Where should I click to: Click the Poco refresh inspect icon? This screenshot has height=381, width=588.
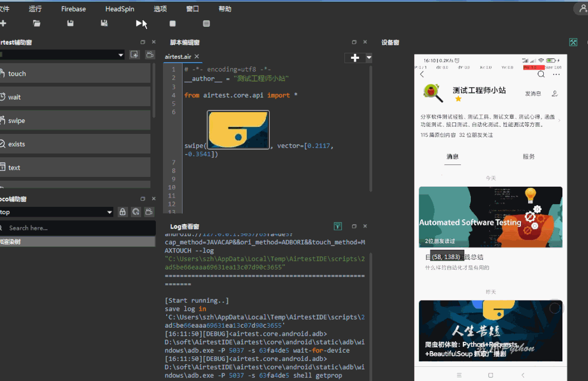point(136,212)
